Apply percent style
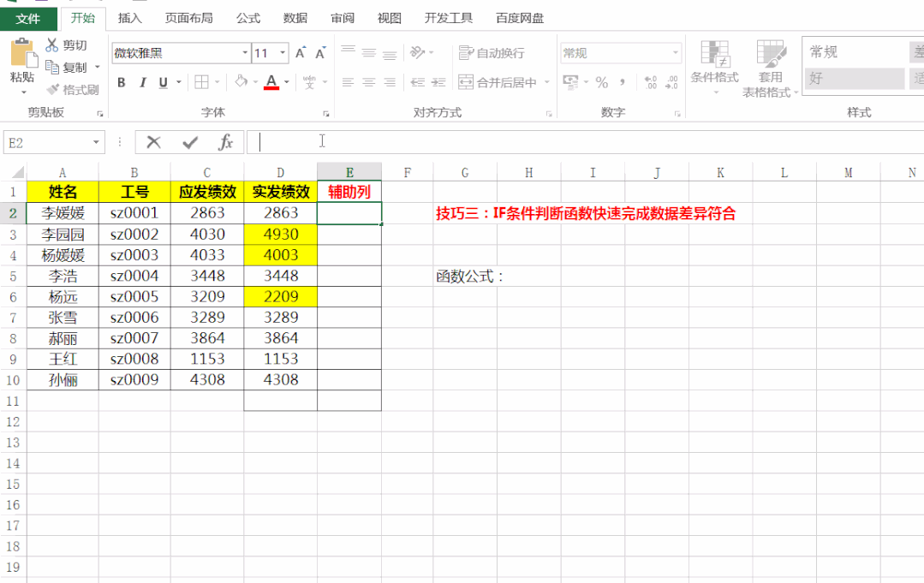The image size is (924, 583). tap(602, 82)
